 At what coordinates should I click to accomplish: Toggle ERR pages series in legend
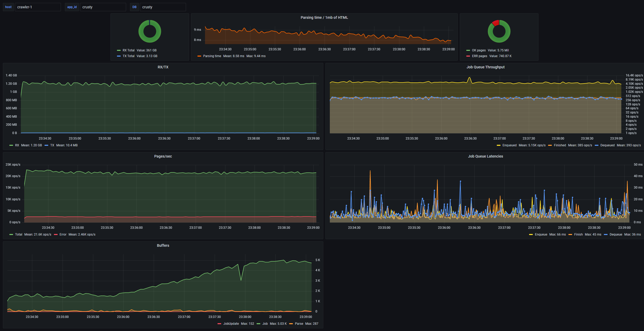pyautogui.click(x=479, y=56)
